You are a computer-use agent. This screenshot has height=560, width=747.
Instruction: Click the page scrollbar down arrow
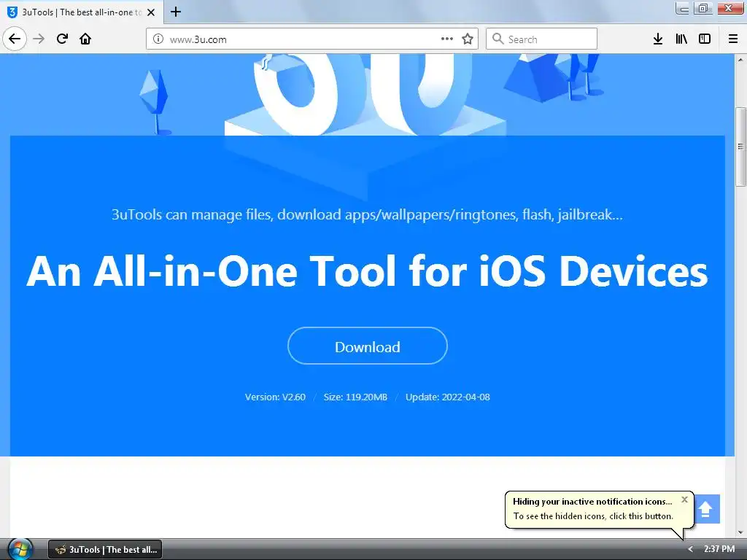pos(740,532)
